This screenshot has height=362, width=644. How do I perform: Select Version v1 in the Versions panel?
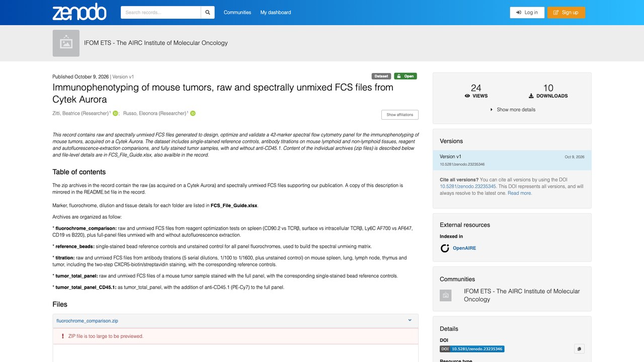[x=512, y=160]
